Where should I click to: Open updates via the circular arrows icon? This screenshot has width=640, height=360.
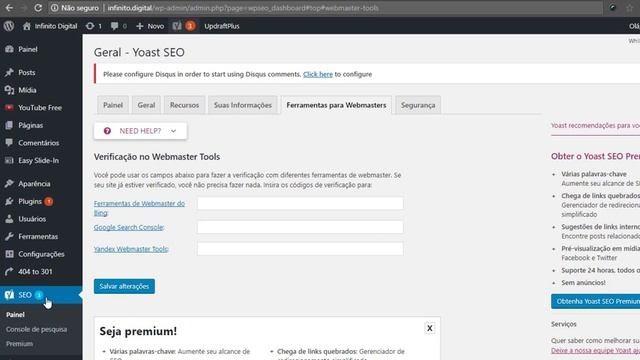(90, 26)
